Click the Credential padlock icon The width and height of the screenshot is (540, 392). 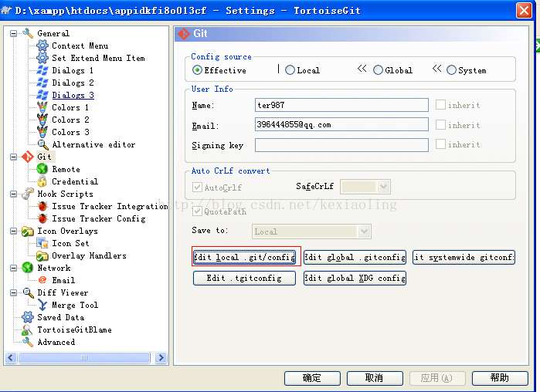click(42, 181)
